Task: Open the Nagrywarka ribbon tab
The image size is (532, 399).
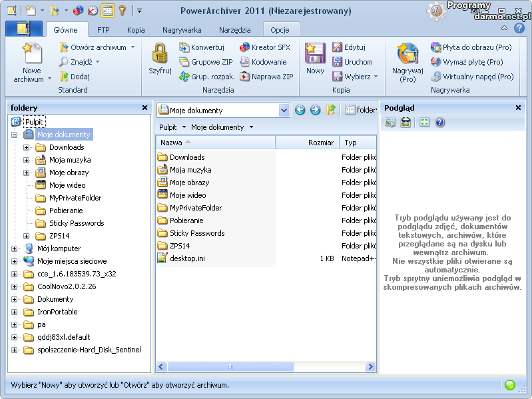Action: click(182, 30)
